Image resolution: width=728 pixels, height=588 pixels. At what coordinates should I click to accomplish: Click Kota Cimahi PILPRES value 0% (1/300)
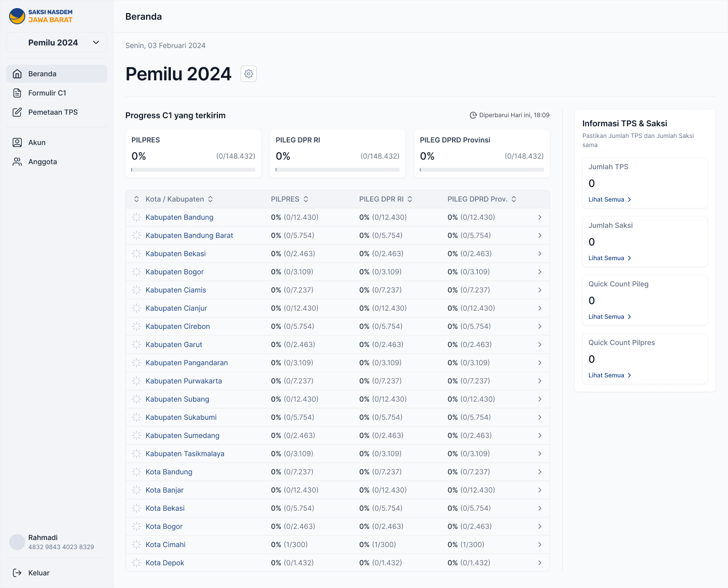coord(289,545)
